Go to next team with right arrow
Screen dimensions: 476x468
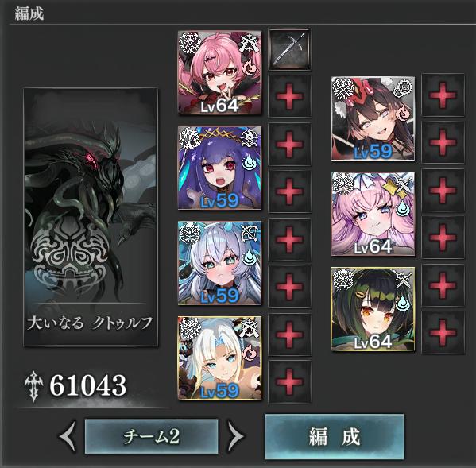pos(235,436)
